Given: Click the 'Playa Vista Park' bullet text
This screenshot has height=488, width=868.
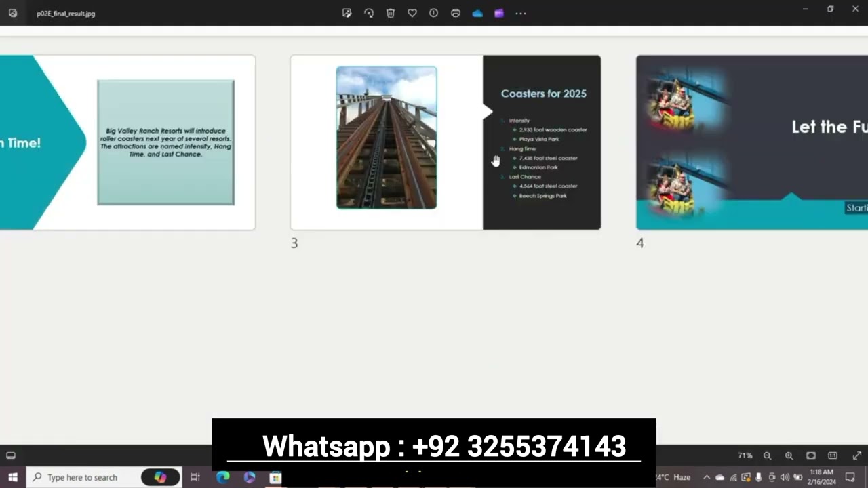Looking at the screenshot, I should 539,139.
